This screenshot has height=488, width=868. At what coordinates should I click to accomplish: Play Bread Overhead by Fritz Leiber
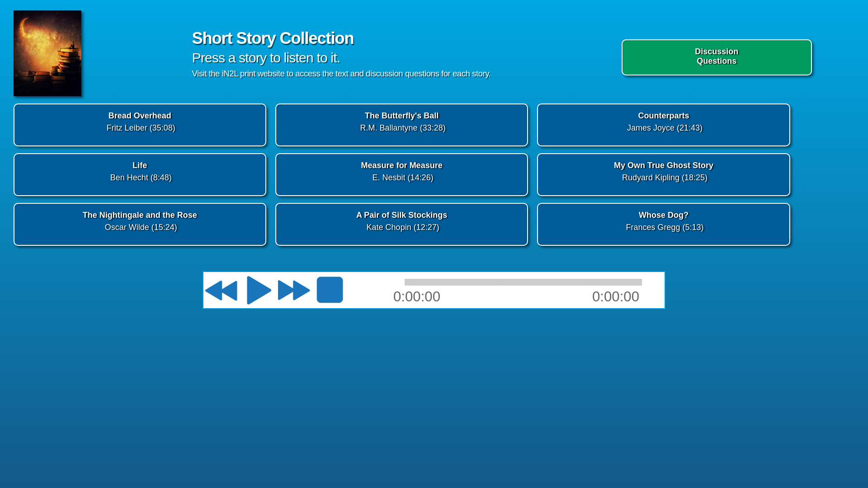pos(140,125)
